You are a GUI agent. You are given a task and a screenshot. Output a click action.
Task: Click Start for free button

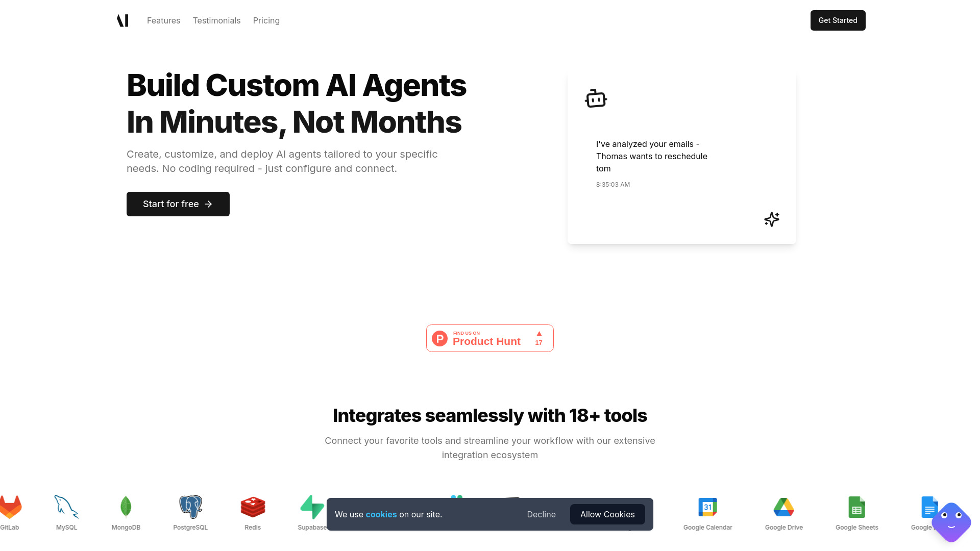178,204
